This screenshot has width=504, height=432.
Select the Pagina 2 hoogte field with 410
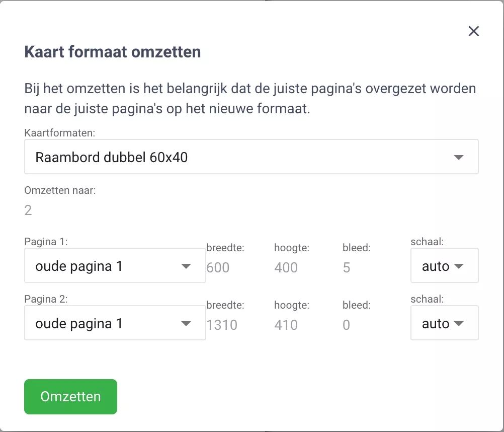[286, 325]
